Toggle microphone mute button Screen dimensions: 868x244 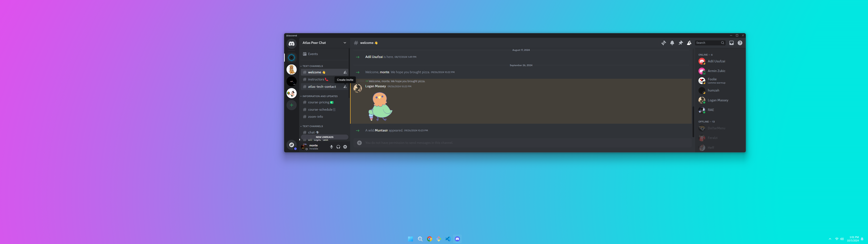point(331,147)
